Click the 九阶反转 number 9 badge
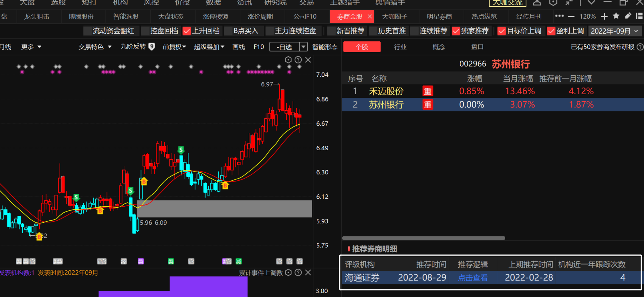The image size is (644, 297). point(152,47)
